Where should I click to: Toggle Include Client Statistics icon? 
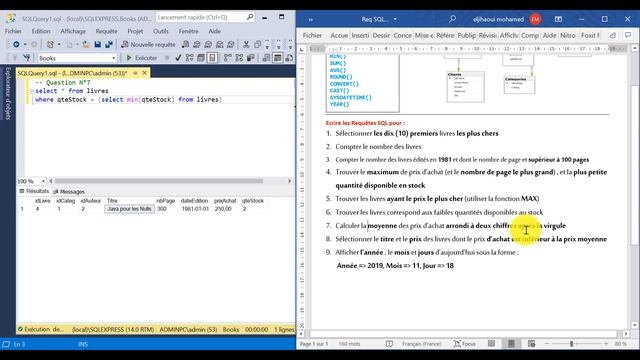[251, 58]
